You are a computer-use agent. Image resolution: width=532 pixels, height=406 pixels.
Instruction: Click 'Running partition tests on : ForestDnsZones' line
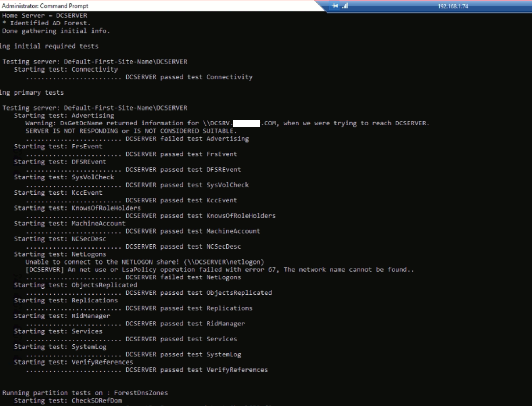[85, 393]
